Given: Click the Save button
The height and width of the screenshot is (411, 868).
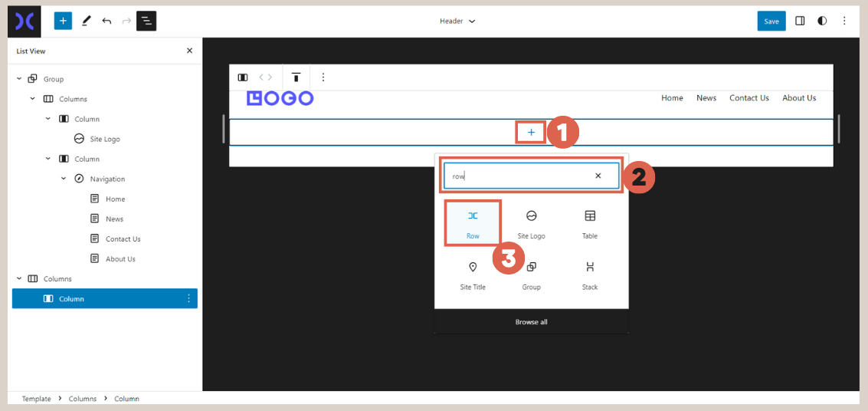Looking at the screenshot, I should click(x=771, y=21).
